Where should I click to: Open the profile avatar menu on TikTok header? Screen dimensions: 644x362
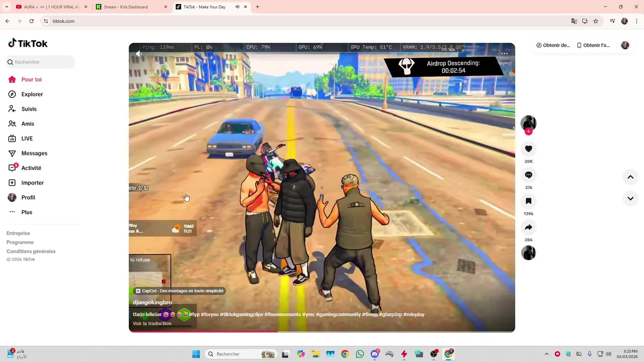click(x=625, y=45)
